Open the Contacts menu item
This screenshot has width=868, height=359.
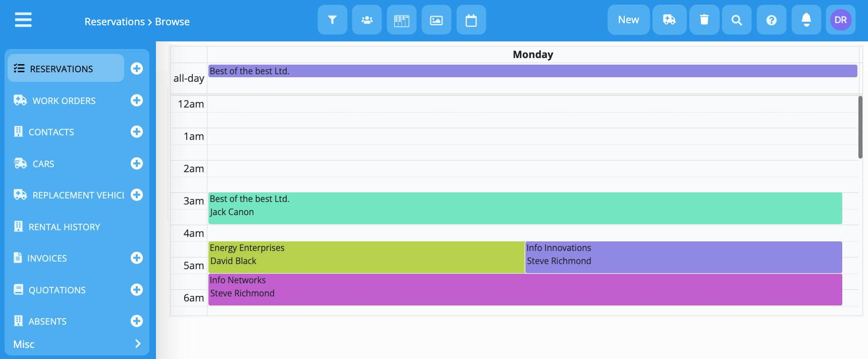51,132
